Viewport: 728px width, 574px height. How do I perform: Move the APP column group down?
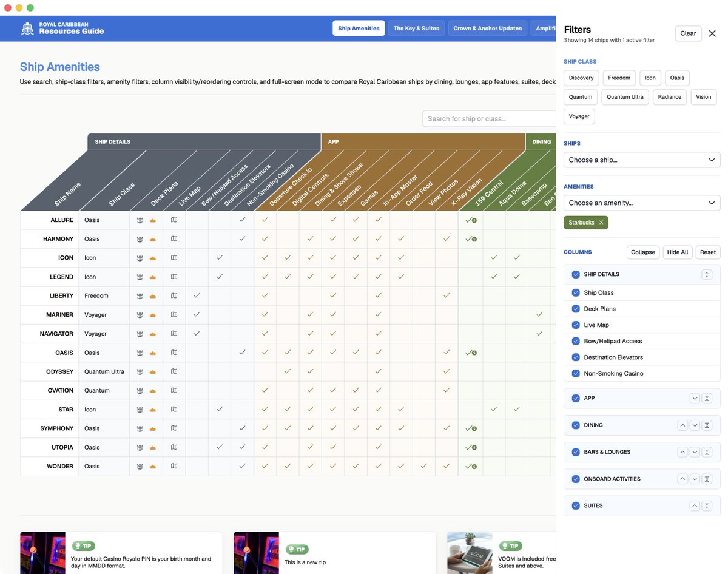pos(695,399)
